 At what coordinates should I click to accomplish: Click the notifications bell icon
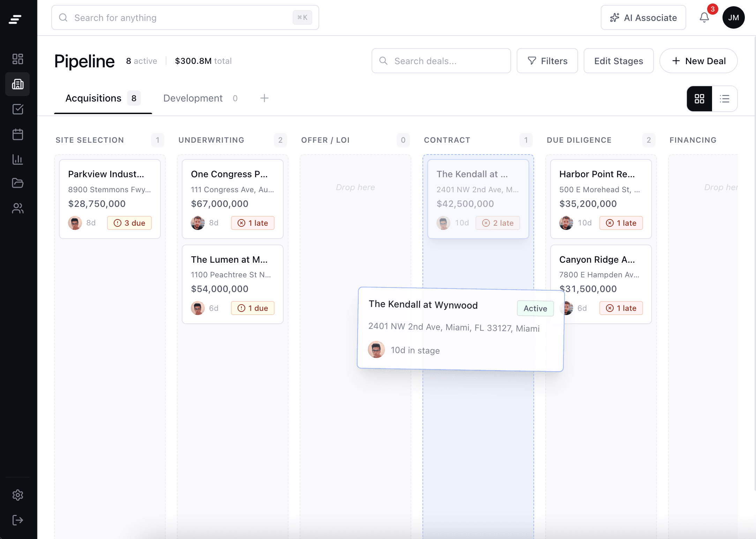(704, 17)
